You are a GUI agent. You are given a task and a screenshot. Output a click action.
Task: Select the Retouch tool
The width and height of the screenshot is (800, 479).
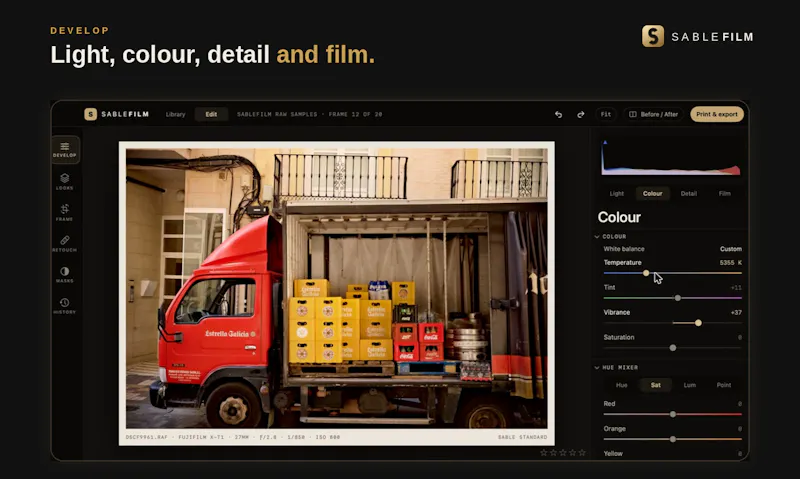point(65,243)
